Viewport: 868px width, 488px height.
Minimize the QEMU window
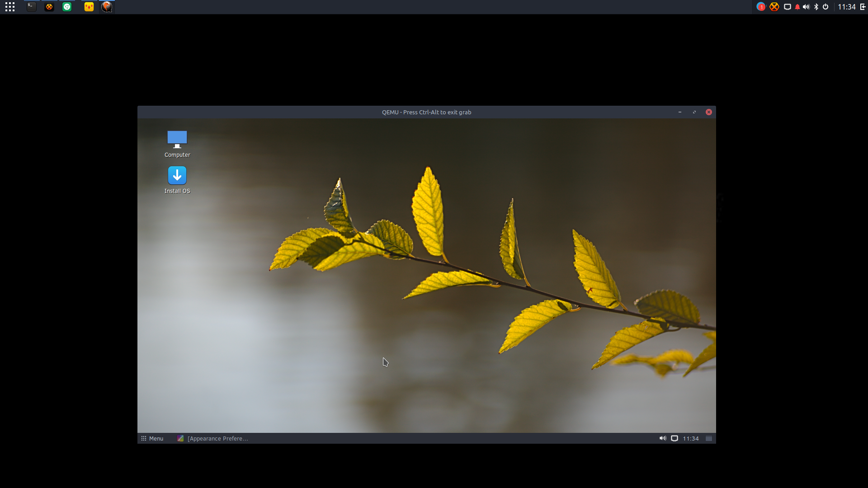(x=680, y=112)
